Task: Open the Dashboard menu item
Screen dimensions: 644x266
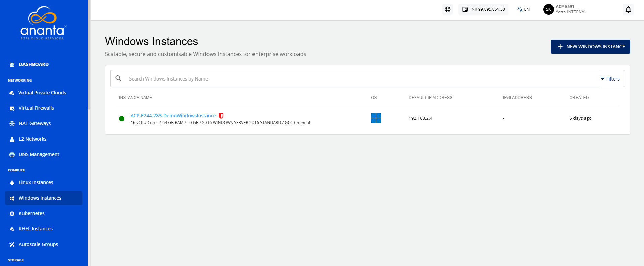Action: tap(44, 64)
